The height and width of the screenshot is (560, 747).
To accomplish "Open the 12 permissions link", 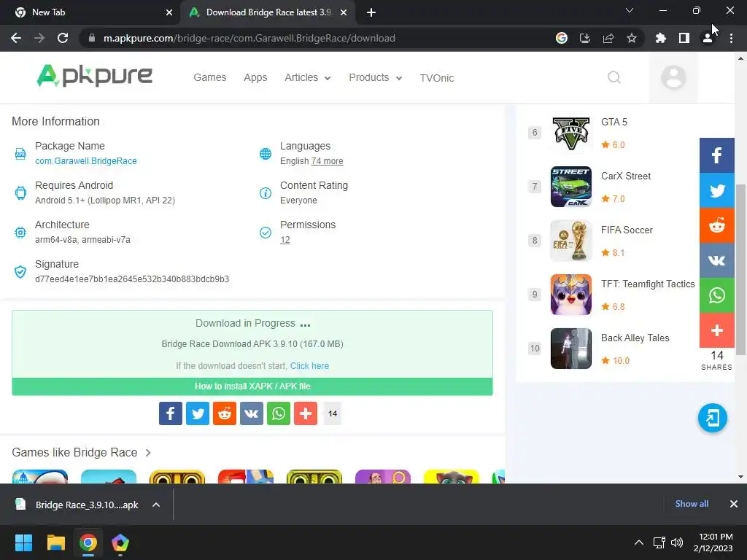I will coord(285,239).
